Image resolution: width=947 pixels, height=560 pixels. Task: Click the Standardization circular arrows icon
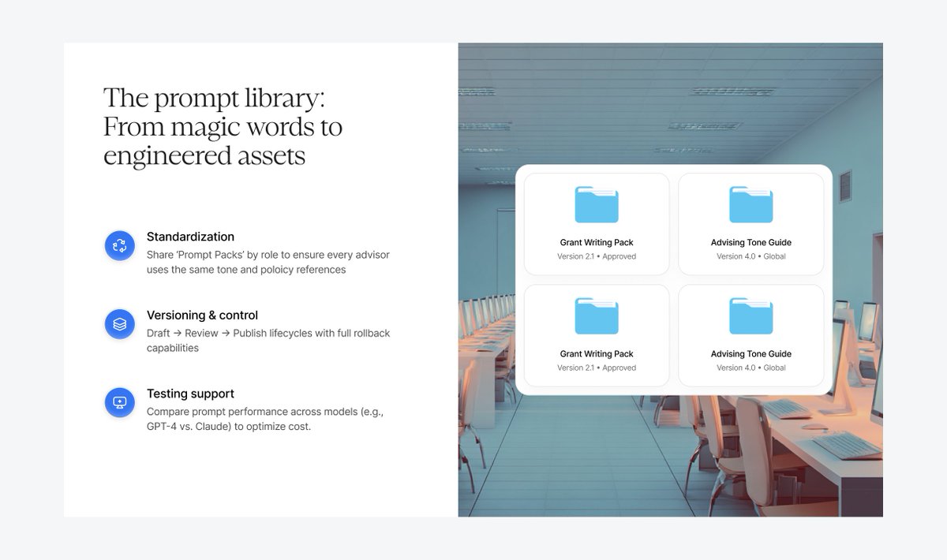click(120, 245)
